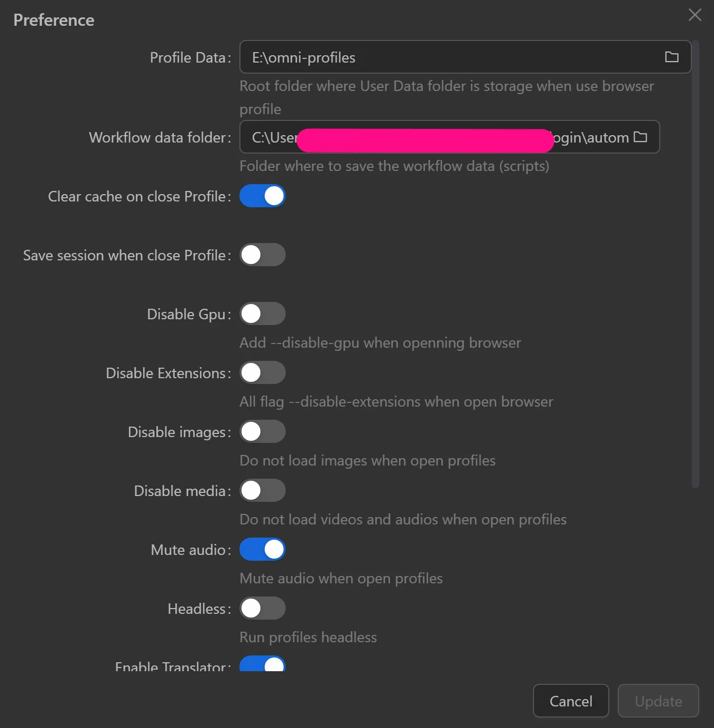Enable the Disable media toggle
The image size is (714, 728).
click(x=263, y=490)
